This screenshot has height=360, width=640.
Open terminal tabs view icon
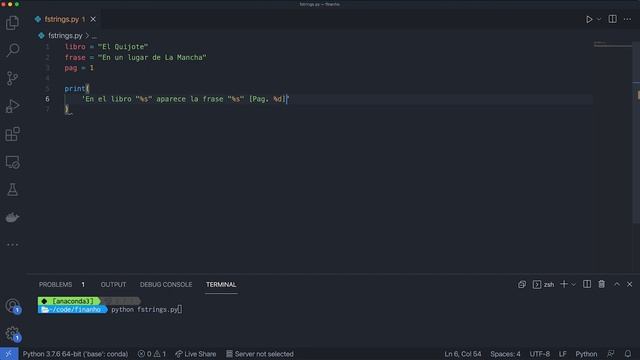click(522, 284)
